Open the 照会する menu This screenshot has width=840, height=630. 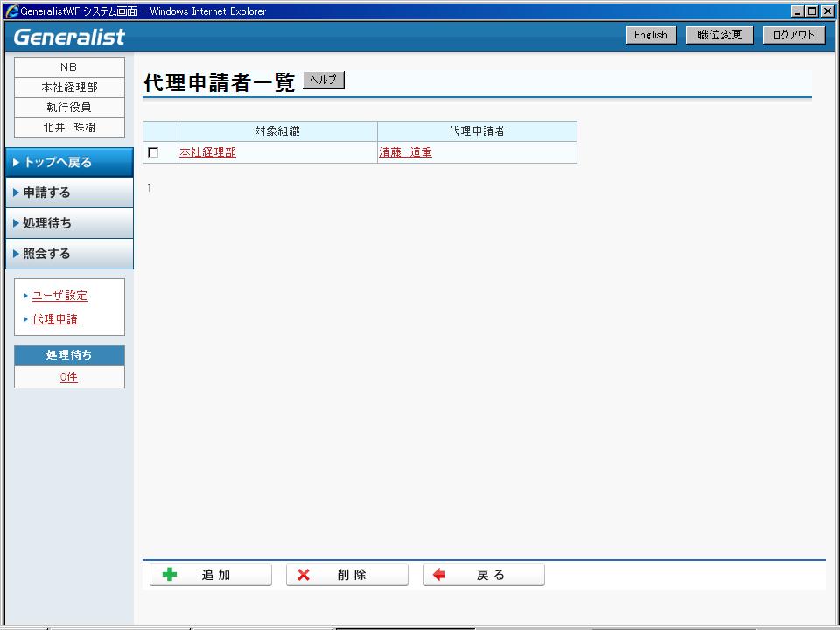click(69, 254)
